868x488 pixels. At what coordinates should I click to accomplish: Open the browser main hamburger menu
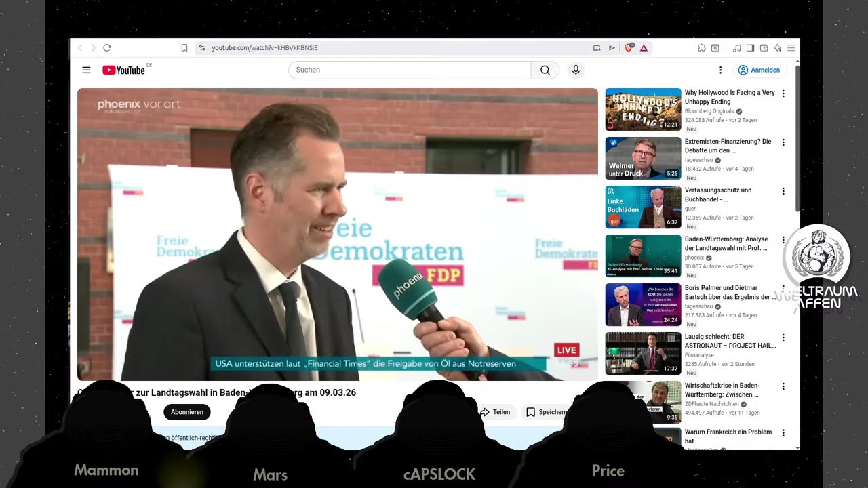(x=791, y=48)
